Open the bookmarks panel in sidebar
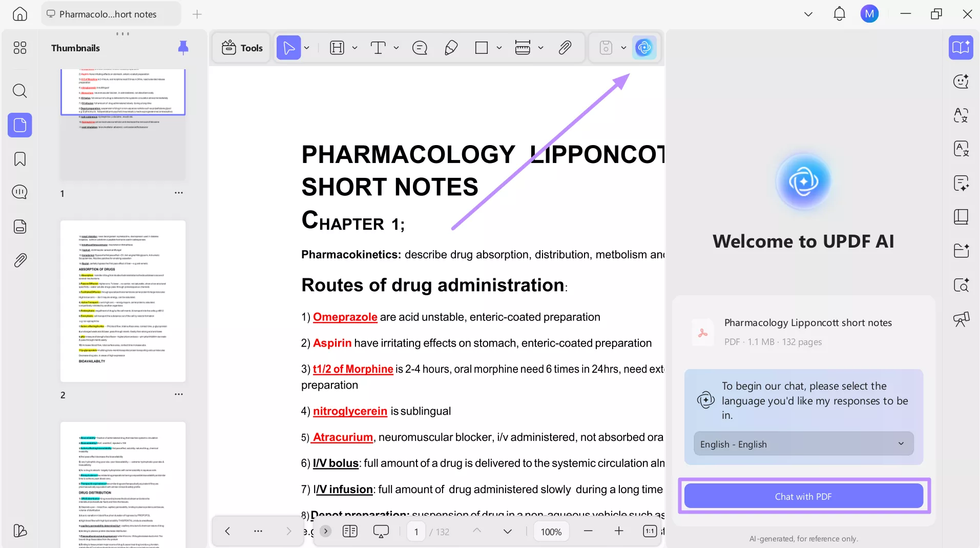This screenshot has height=548, width=980. pyautogui.click(x=19, y=159)
